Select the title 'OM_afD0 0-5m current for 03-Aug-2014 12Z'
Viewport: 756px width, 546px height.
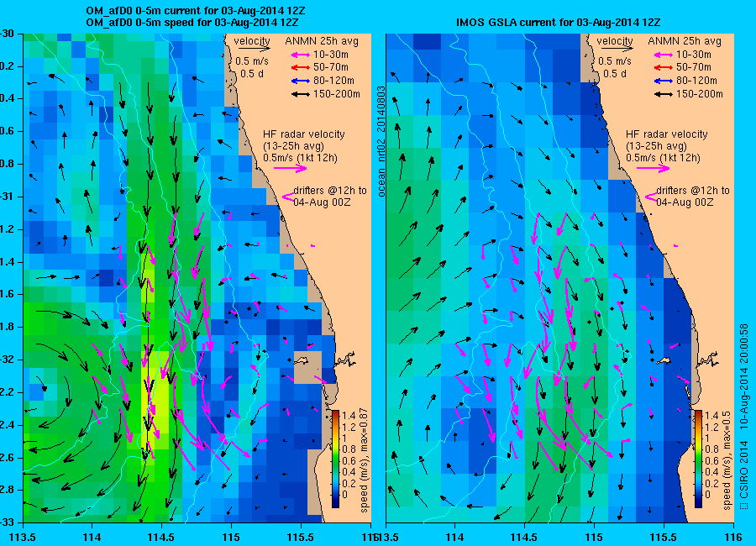pyautogui.click(x=195, y=11)
